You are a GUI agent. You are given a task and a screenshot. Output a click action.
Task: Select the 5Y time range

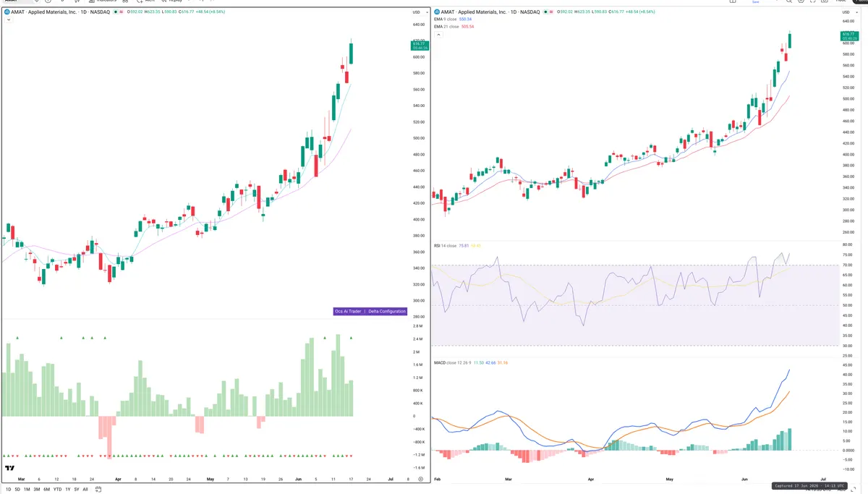[77, 489]
